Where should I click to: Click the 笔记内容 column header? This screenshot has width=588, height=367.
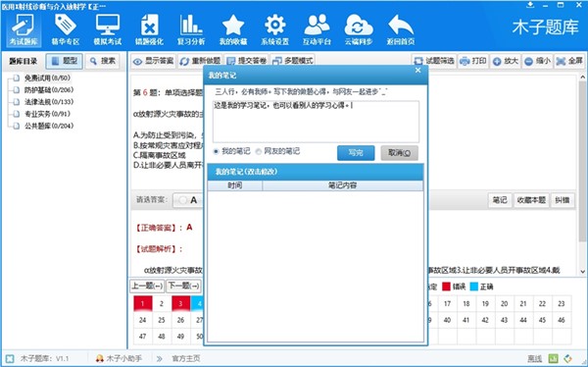(342, 185)
